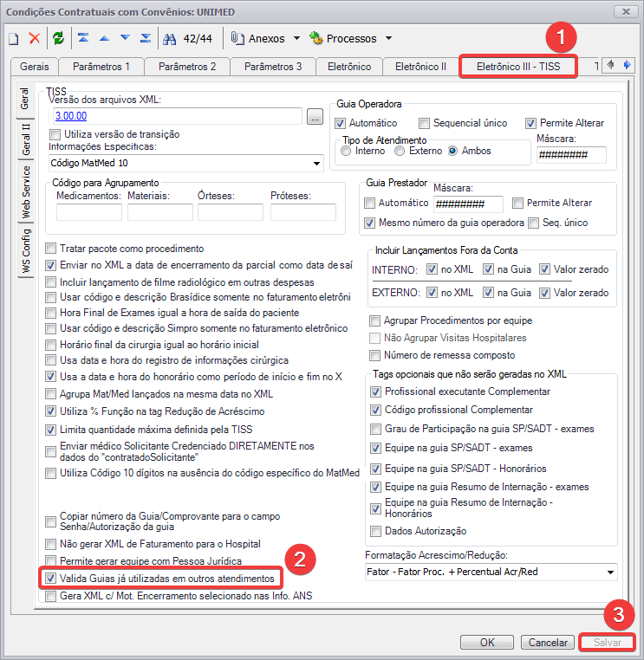This screenshot has height=660, width=644.
Task: Open the Anexos dropdown arrow
Action: coord(296,38)
